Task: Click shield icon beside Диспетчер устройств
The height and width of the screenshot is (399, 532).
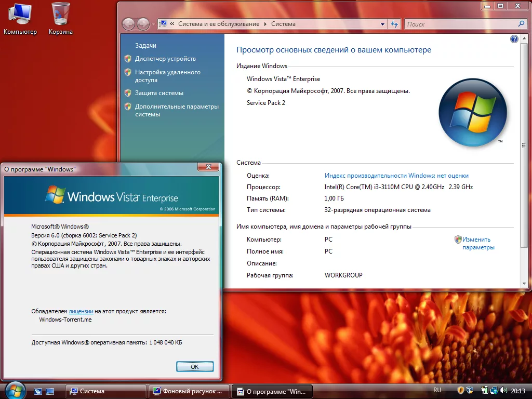Action: pos(128,59)
